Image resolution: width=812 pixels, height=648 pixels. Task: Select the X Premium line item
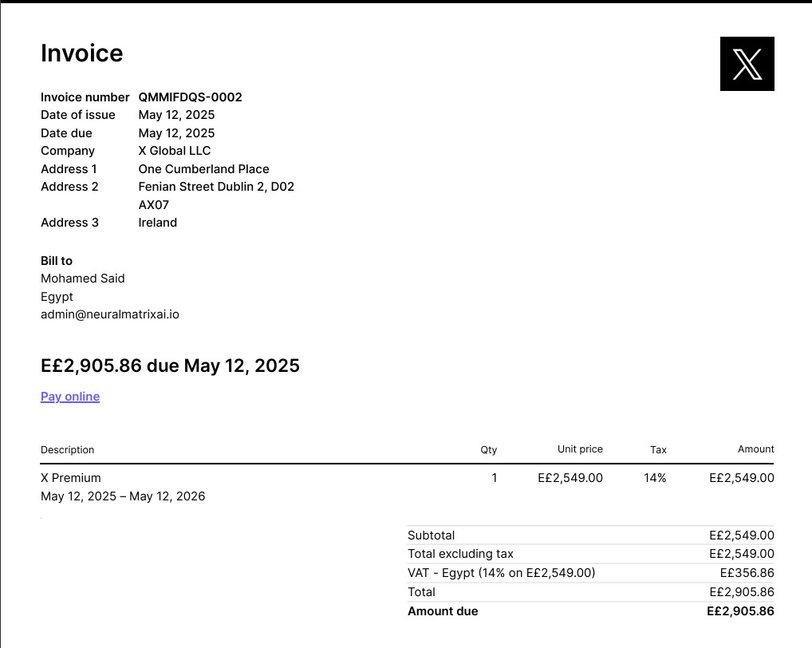[71, 478]
